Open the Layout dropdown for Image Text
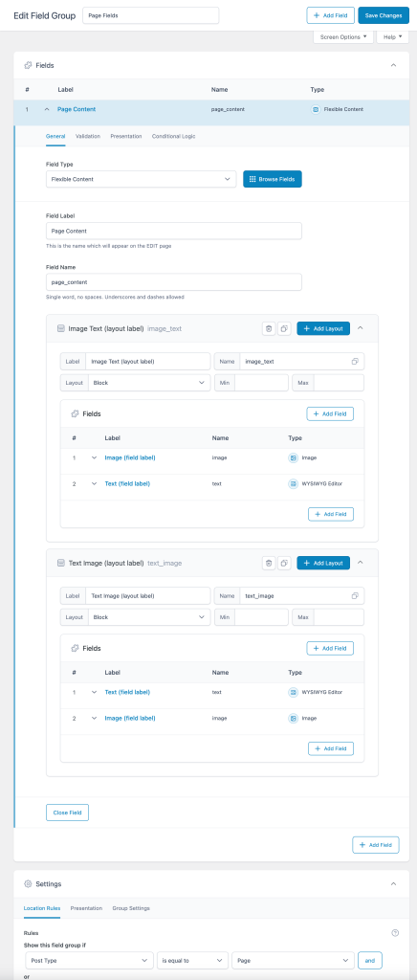 coord(149,383)
